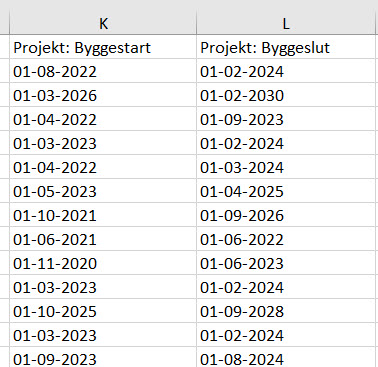This screenshot has width=378, height=367.
Task: Click the 'Projekt: Byggeslut' header cell
Action: coord(287,47)
